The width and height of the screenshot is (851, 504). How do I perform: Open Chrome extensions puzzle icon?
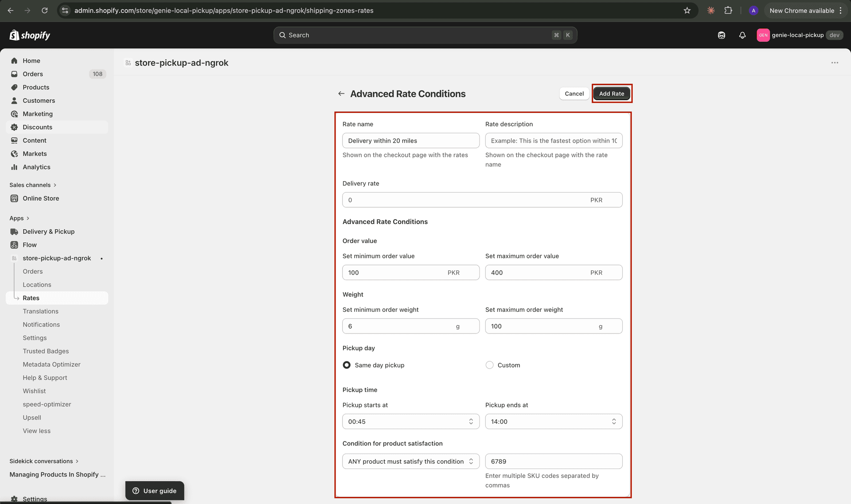tap(728, 10)
